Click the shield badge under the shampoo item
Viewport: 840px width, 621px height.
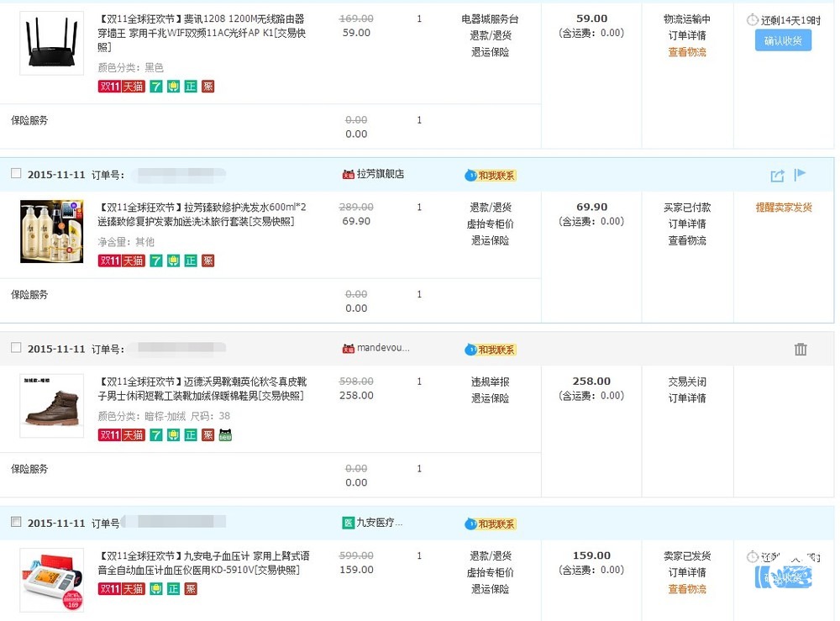173,261
